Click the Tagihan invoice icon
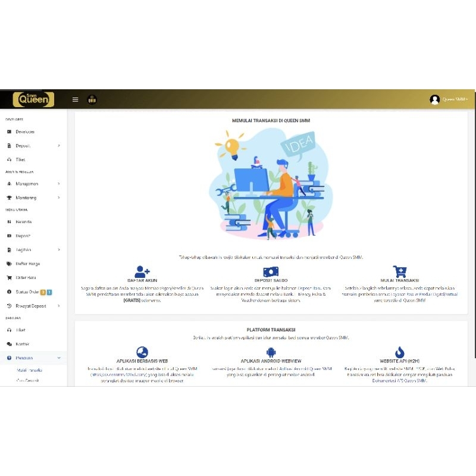 (9, 250)
